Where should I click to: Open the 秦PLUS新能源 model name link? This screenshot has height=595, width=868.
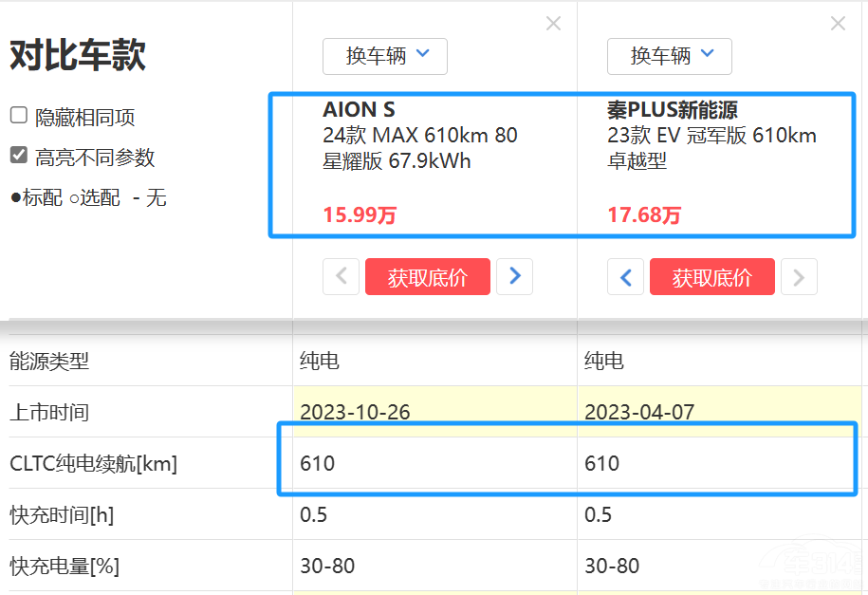[x=675, y=109]
